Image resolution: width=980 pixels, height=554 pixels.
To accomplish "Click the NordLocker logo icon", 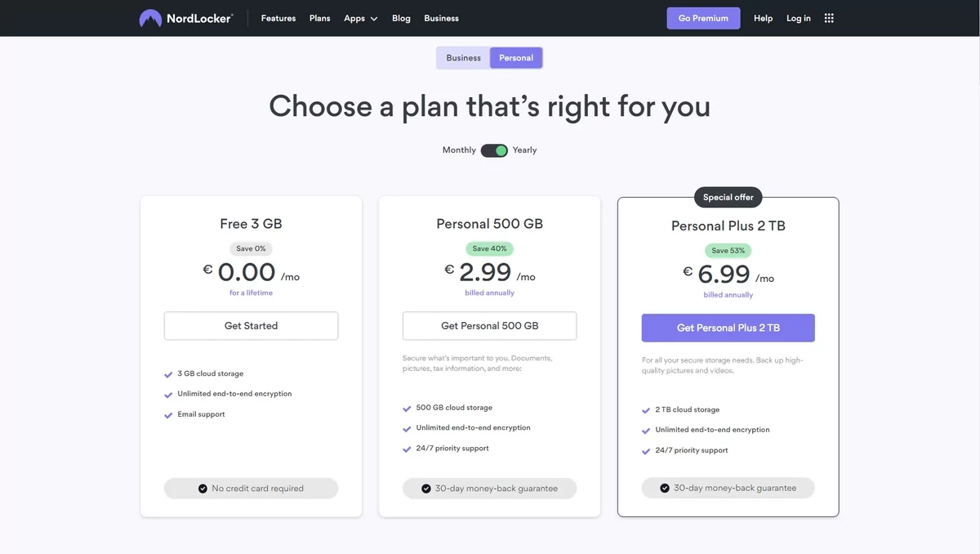I will pos(150,18).
